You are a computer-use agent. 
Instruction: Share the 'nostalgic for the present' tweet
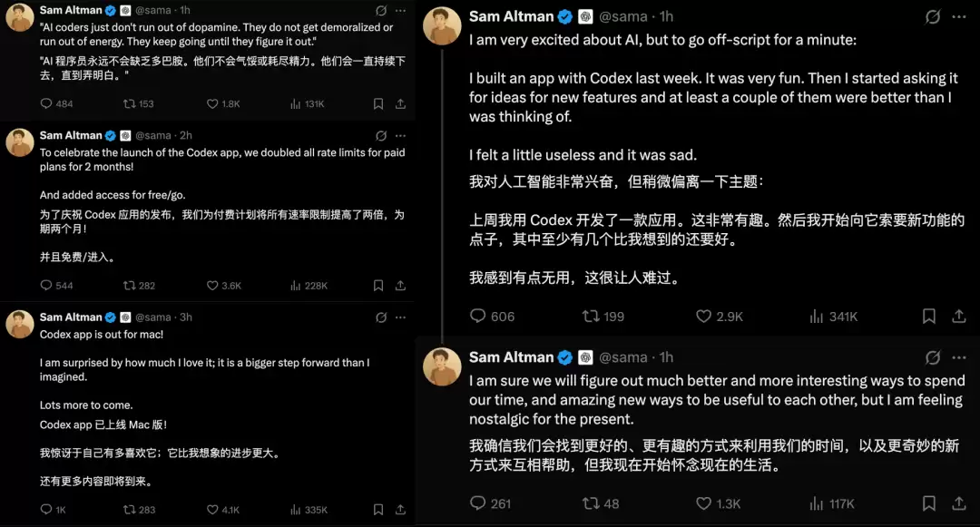(x=959, y=503)
